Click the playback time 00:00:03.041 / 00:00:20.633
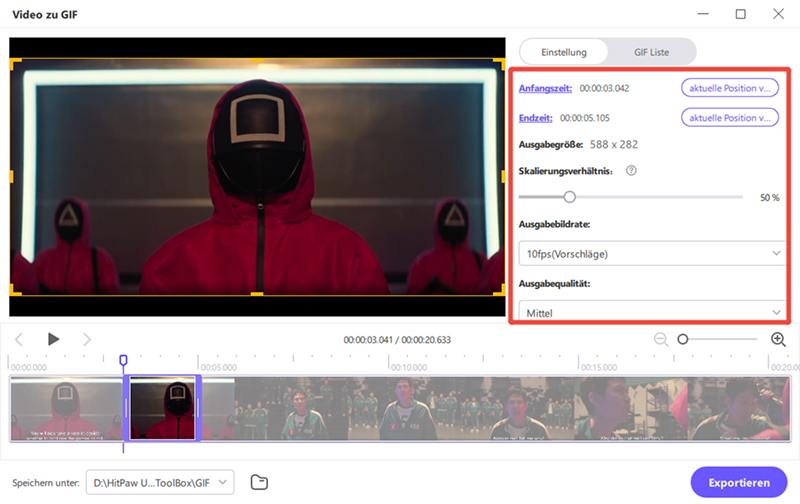 point(397,340)
